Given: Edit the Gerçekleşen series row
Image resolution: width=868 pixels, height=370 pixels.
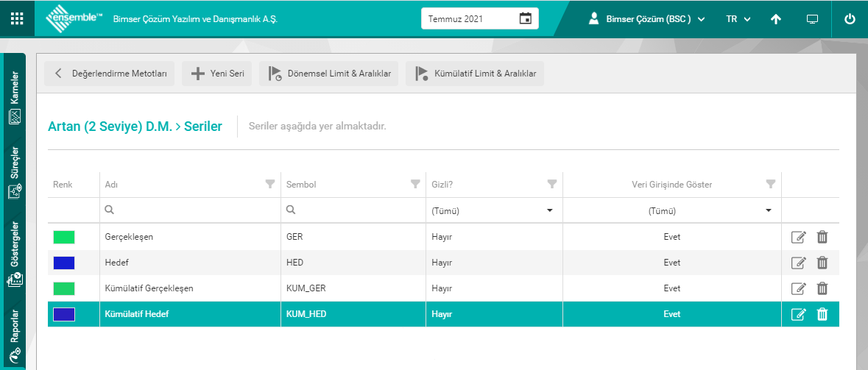Looking at the screenshot, I should coord(798,237).
